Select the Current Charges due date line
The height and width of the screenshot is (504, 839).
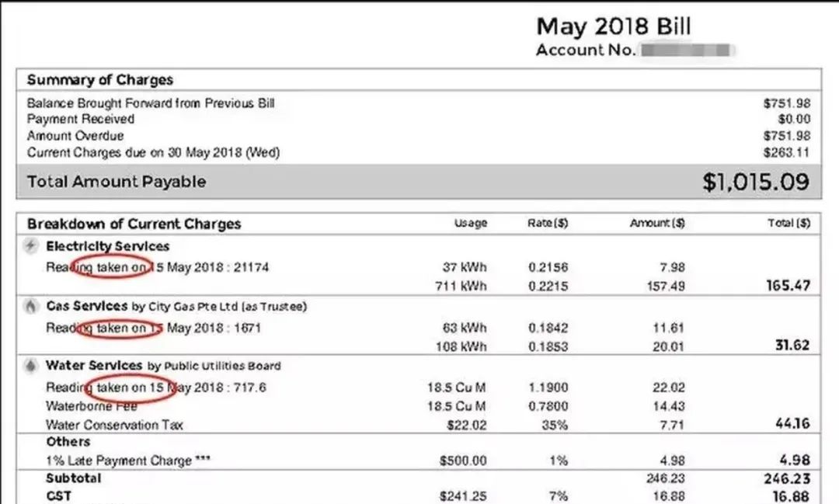coord(153,153)
